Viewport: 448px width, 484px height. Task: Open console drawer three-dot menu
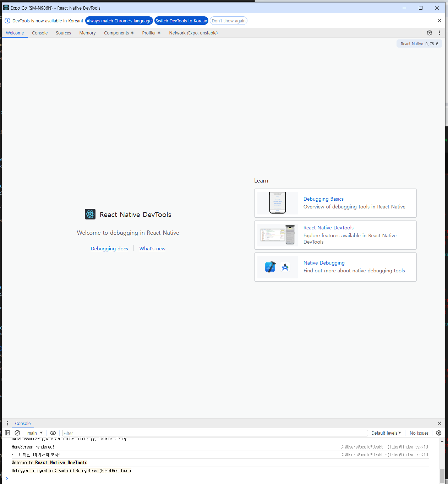(7, 423)
